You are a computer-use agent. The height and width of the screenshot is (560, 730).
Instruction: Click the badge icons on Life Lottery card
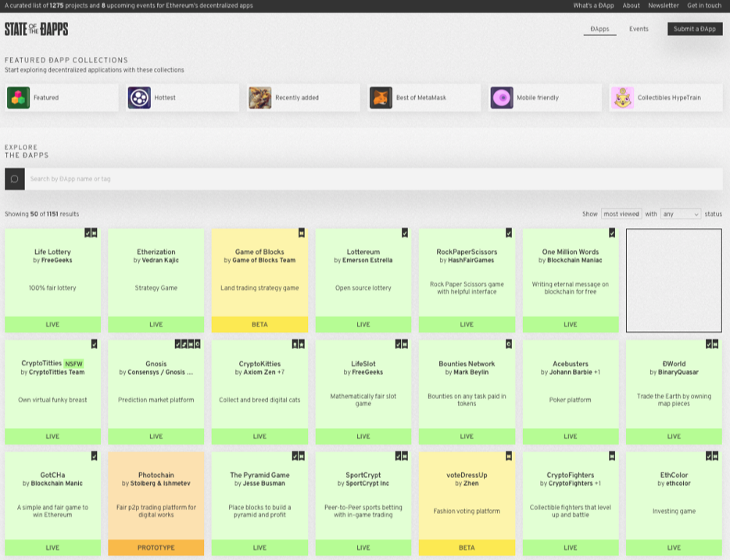[91, 233]
